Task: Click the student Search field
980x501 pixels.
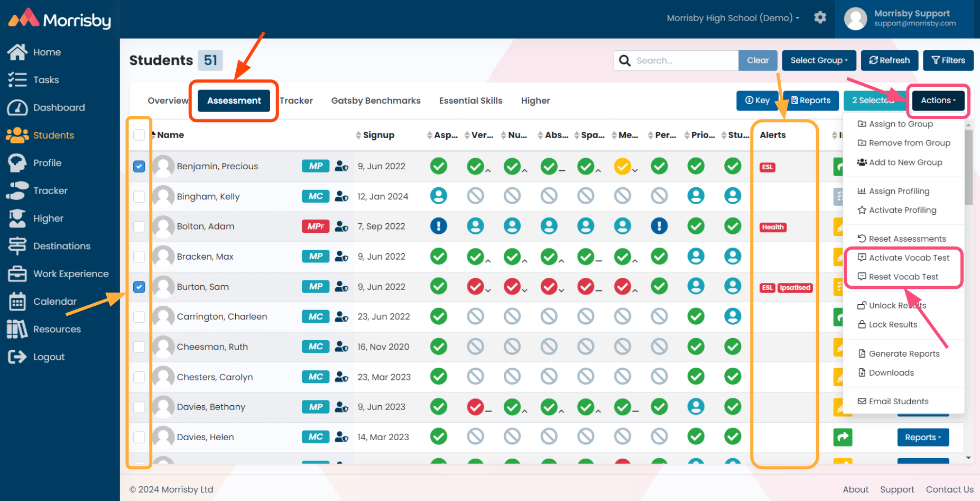Action: (676, 60)
